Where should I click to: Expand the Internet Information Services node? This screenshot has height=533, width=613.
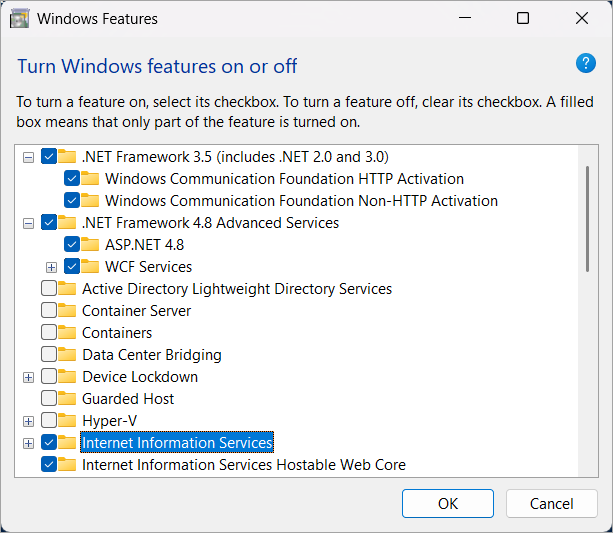28,443
